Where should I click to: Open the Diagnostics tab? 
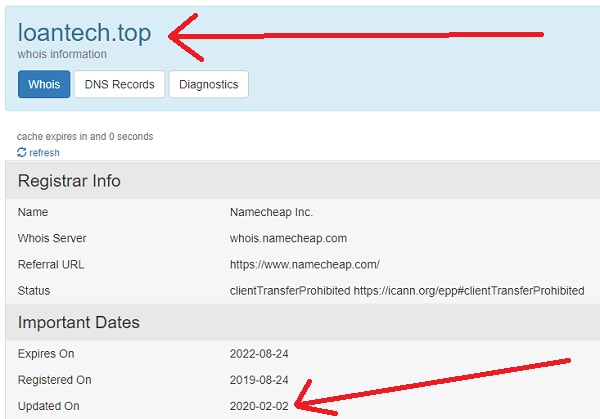(209, 84)
